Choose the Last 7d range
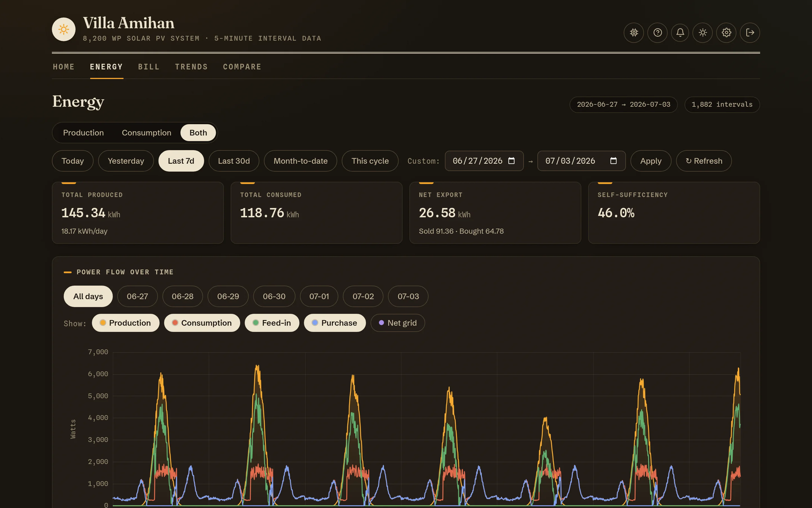This screenshot has width=812, height=508. coord(181,161)
